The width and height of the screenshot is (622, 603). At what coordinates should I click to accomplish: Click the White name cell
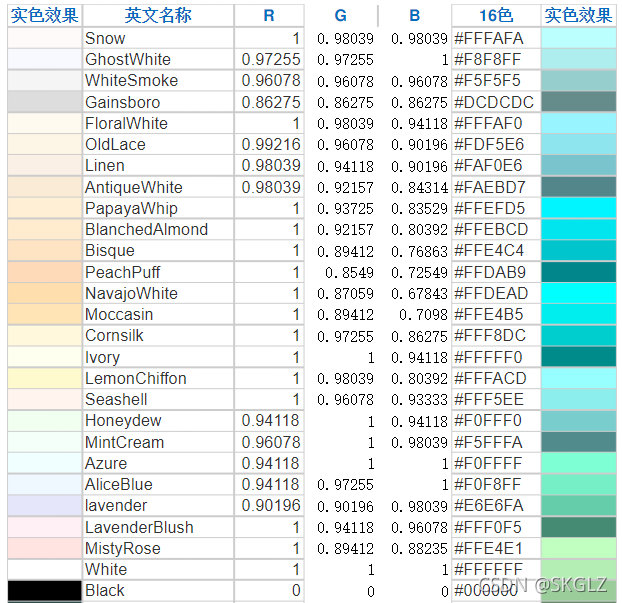(x=158, y=569)
